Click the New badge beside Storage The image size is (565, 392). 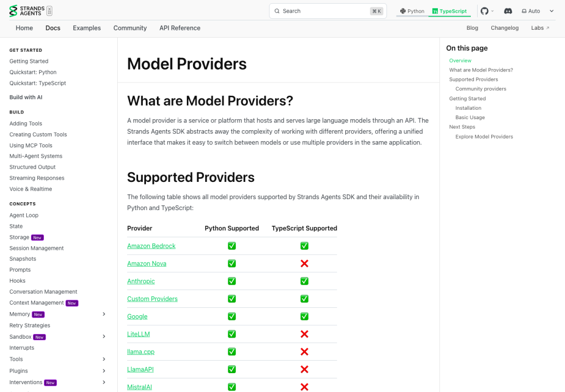[38, 238]
